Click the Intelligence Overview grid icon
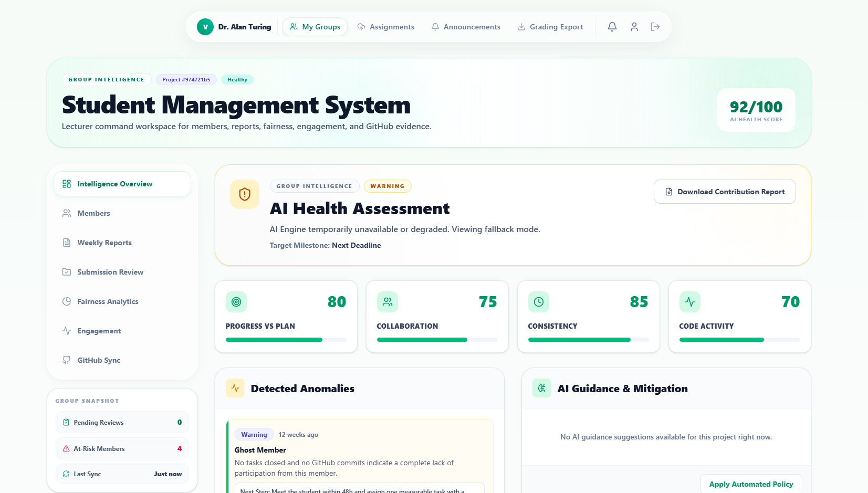This screenshot has height=493, width=868. tap(67, 184)
